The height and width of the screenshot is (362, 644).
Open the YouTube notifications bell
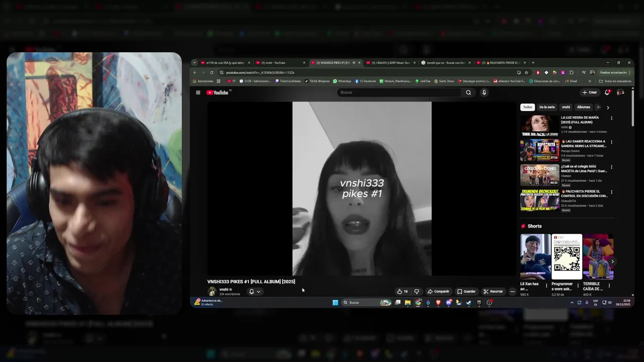click(607, 93)
